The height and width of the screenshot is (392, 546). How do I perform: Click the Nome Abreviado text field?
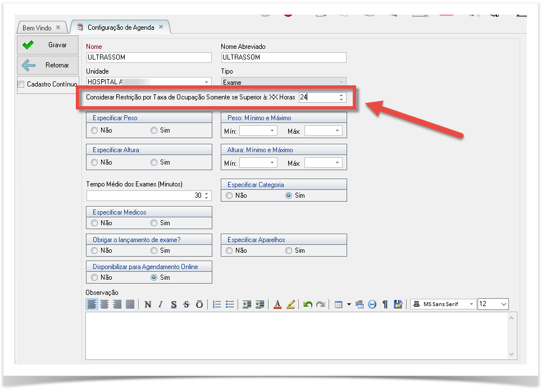284,57
